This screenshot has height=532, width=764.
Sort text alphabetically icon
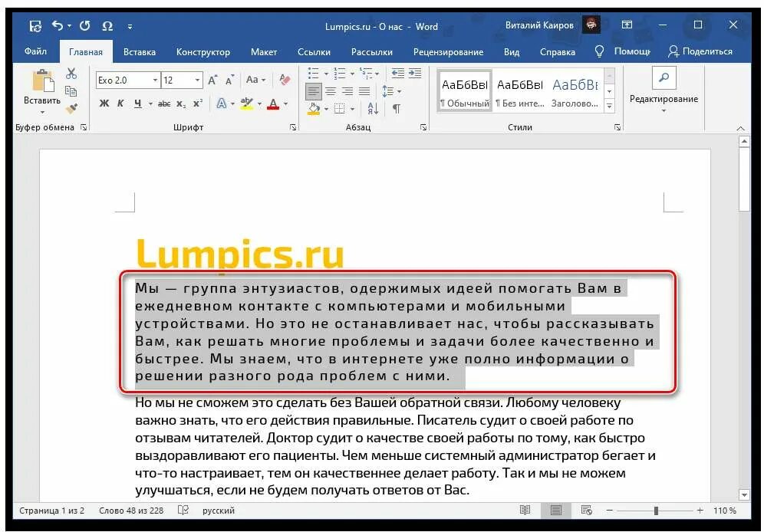point(373,109)
